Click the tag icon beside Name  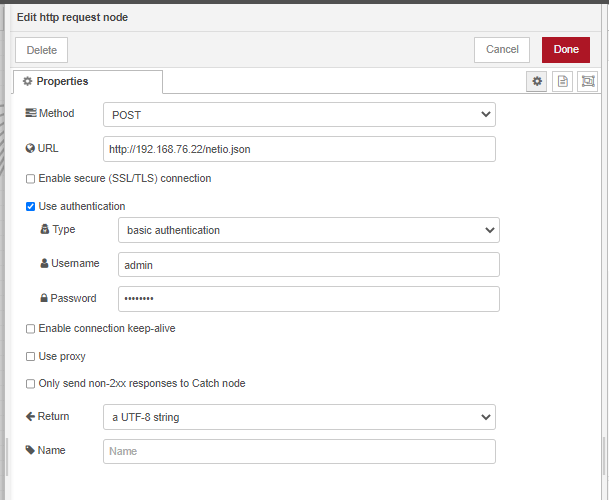coord(30,450)
